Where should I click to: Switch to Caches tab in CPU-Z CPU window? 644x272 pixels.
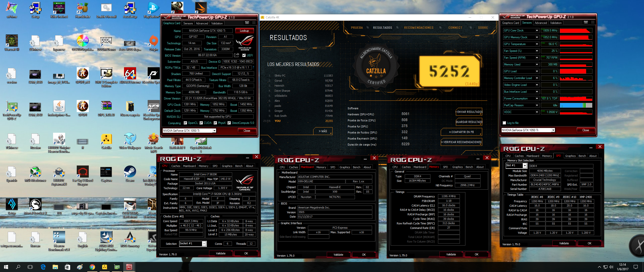[176, 166]
